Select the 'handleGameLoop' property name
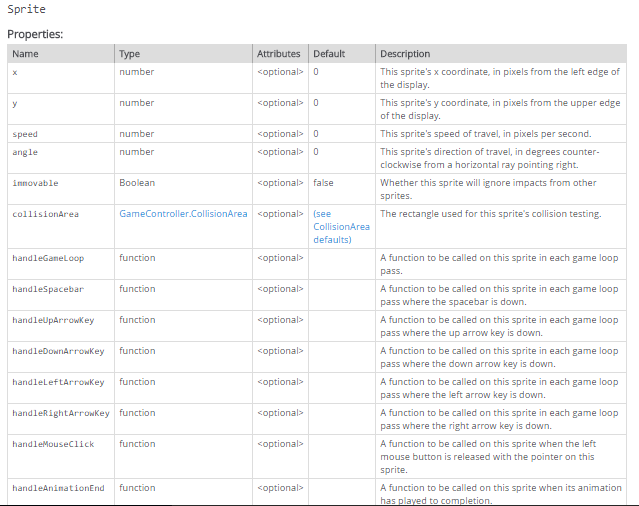 coord(48,258)
